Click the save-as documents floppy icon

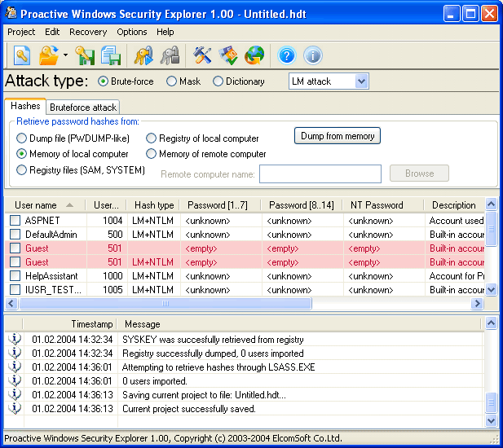111,55
